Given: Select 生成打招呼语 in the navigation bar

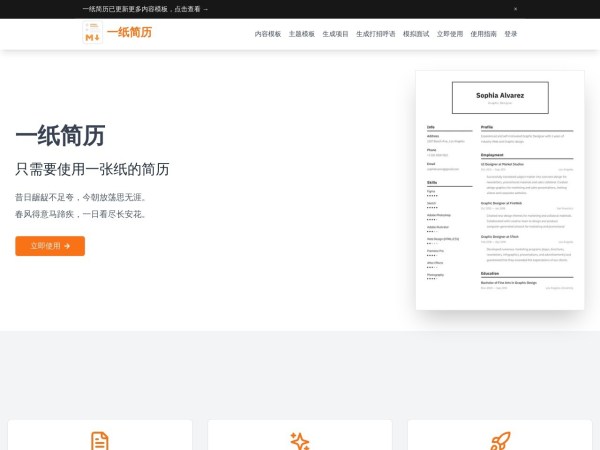Looking at the screenshot, I should (375, 34).
